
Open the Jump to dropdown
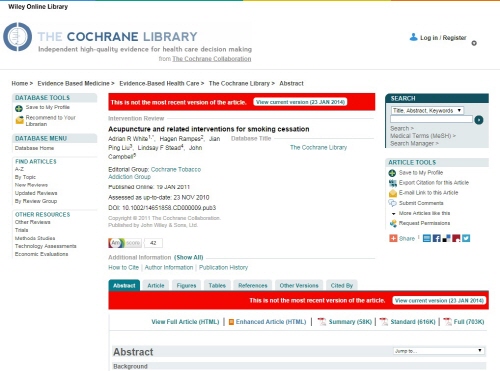coord(439,351)
